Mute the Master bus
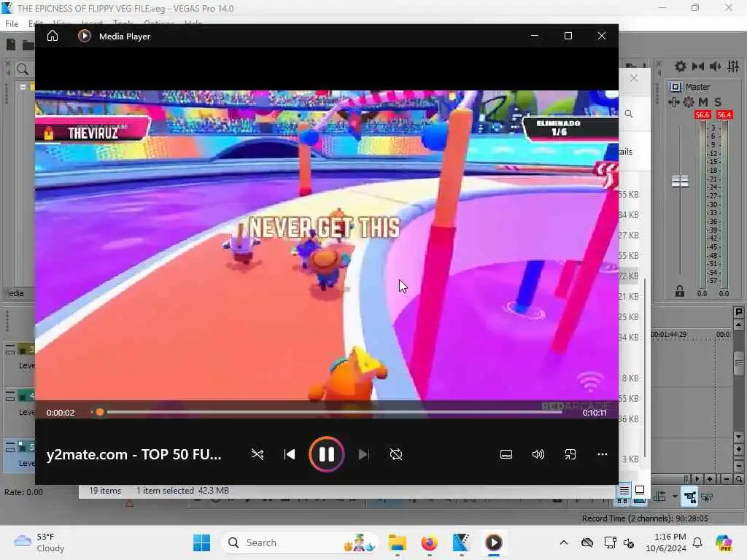 (703, 102)
